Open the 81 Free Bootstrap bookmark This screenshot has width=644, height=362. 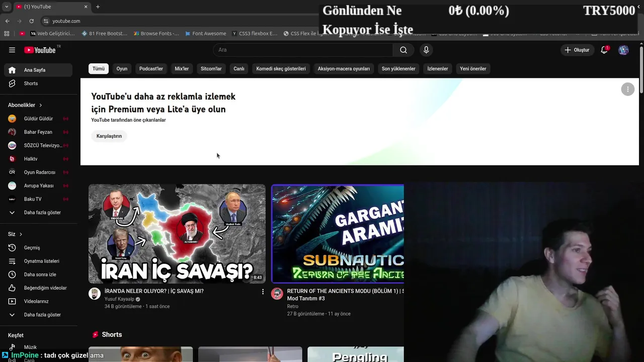pyautogui.click(x=104, y=34)
